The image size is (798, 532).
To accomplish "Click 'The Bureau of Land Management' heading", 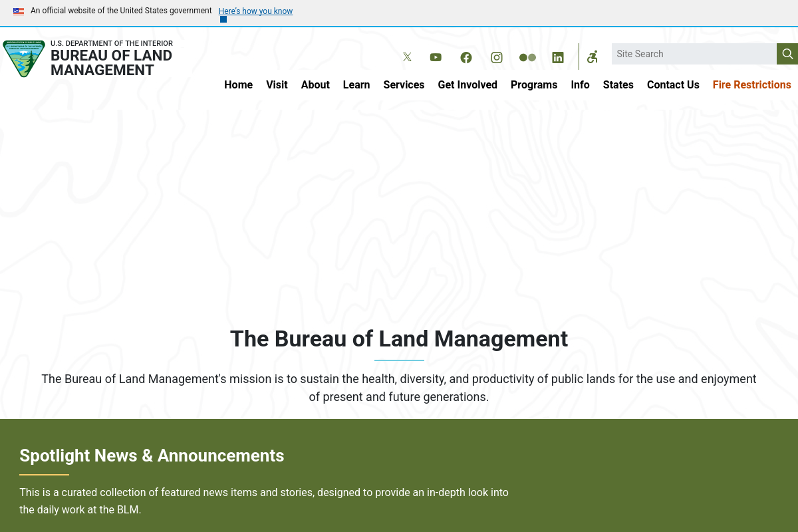I will 399,338.
